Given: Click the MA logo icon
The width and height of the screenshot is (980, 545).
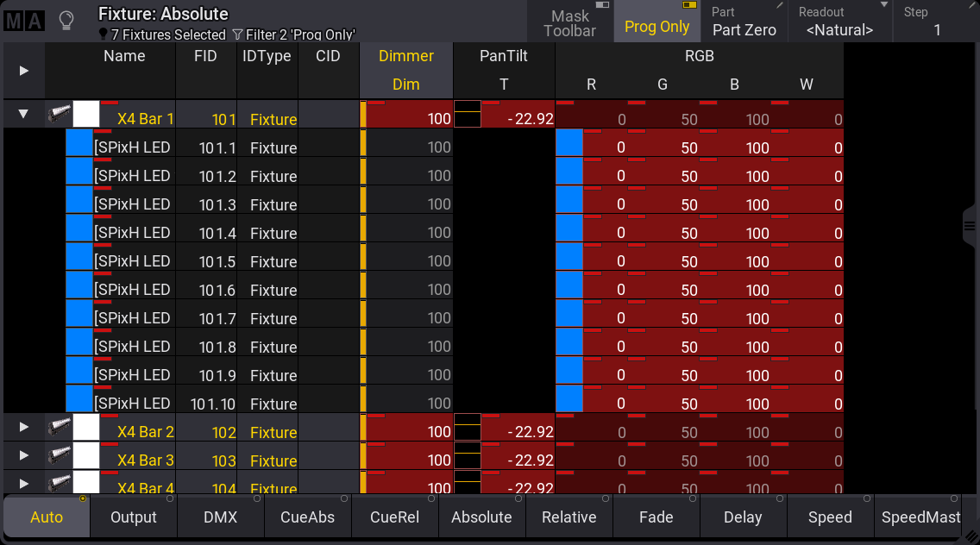Looking at the screenshot, I should coord(24,21).
